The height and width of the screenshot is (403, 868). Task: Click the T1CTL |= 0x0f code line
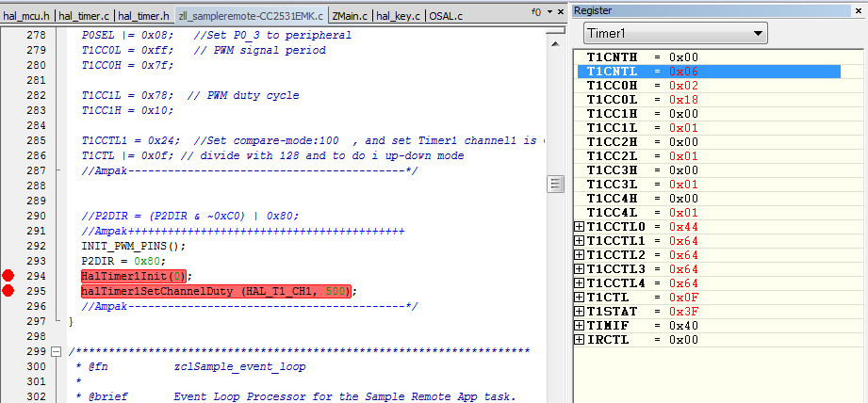click(x=272, y=156)
